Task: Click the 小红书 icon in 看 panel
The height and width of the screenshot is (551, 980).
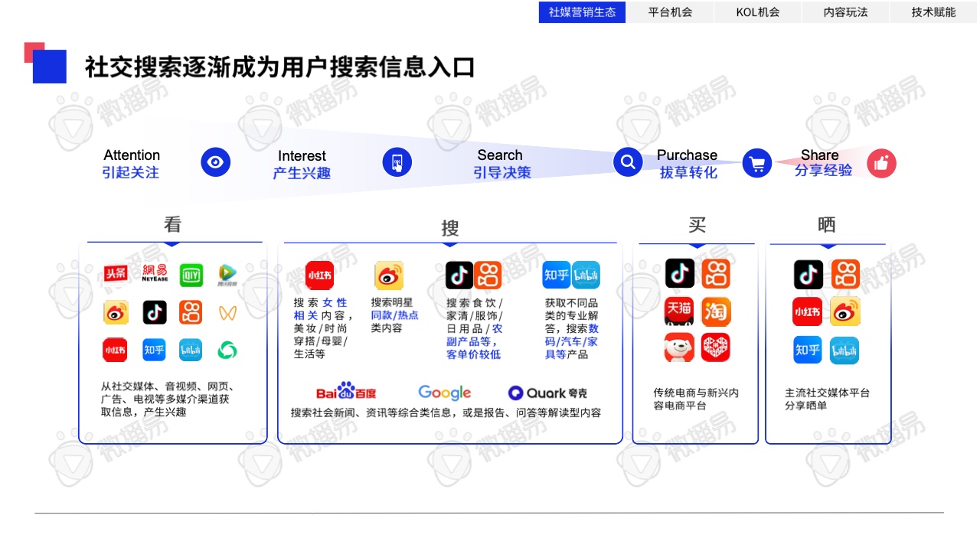Action: pyautogui.click(x=116, y=350)
